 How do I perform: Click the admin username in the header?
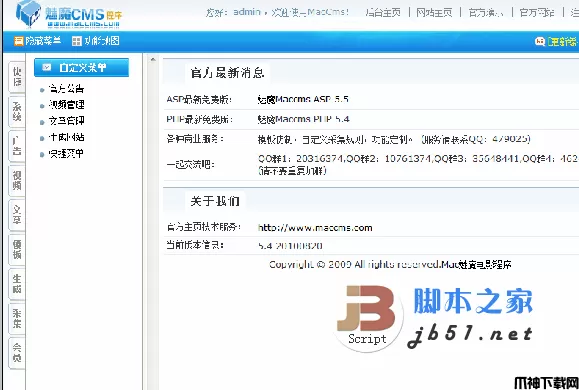click(247, 12)
